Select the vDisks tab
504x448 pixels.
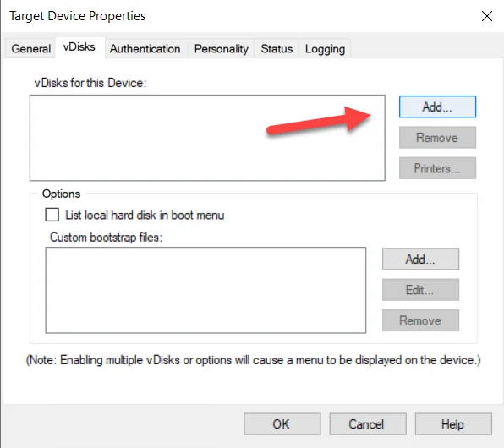click(79, 47)
